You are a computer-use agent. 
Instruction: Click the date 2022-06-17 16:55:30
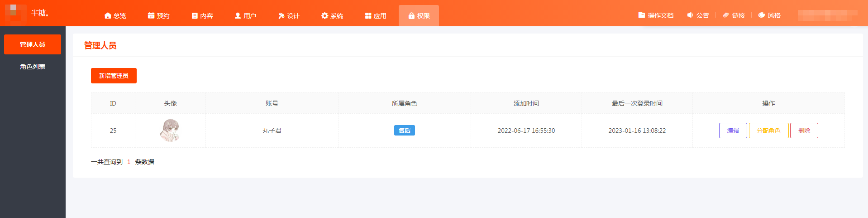coord(526,131)
